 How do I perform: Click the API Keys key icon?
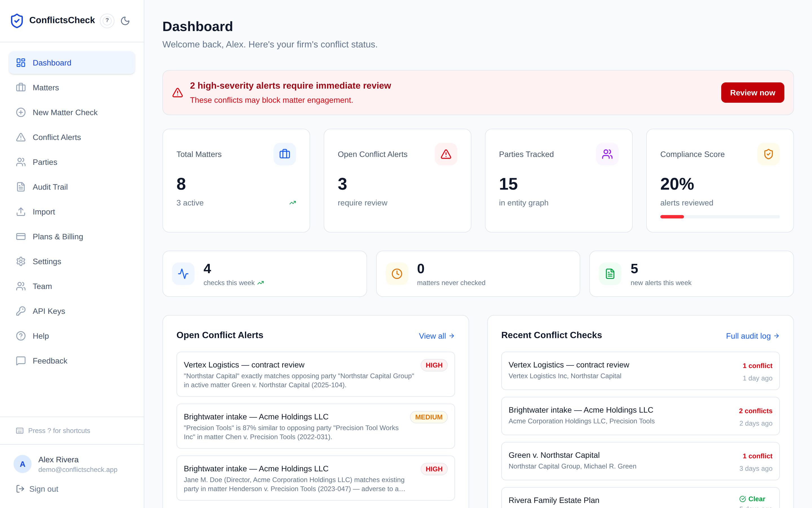tap(21, 312)
